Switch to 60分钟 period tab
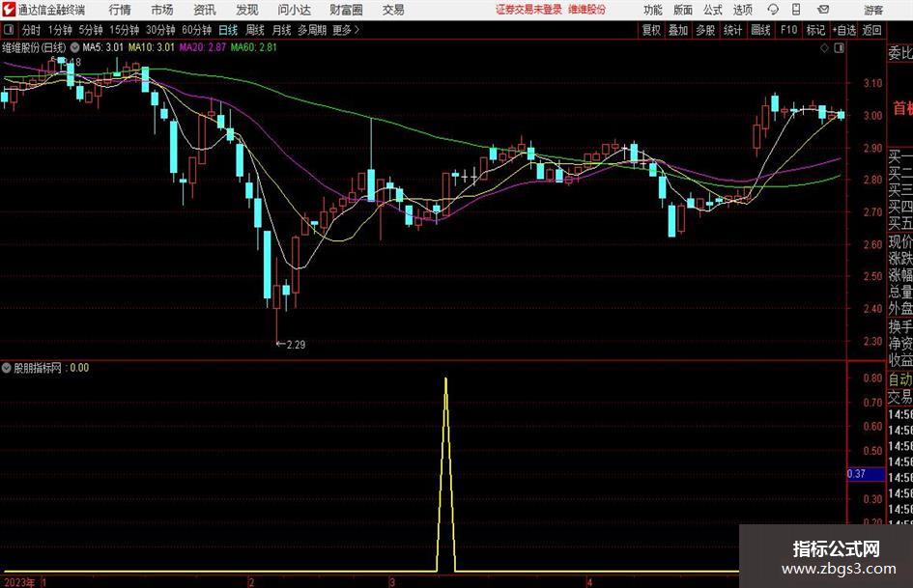Image resolution: width=913 pixels, height=588 pixels. click(196, 30)
